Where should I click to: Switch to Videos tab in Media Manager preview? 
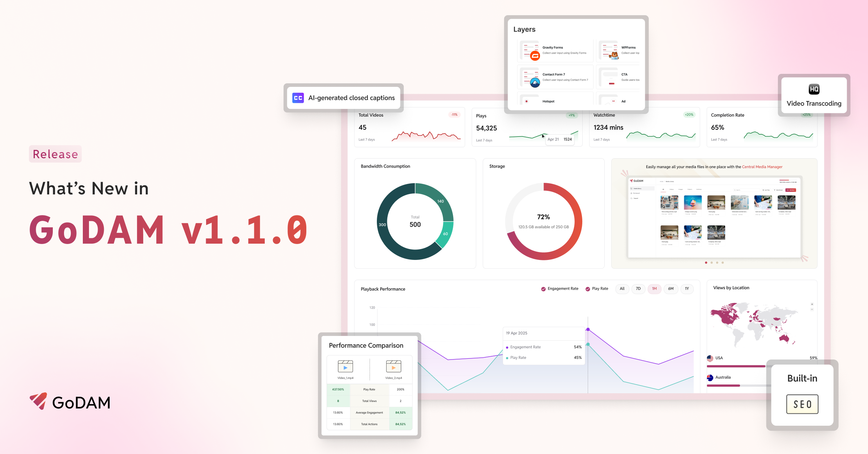[672, 189]
